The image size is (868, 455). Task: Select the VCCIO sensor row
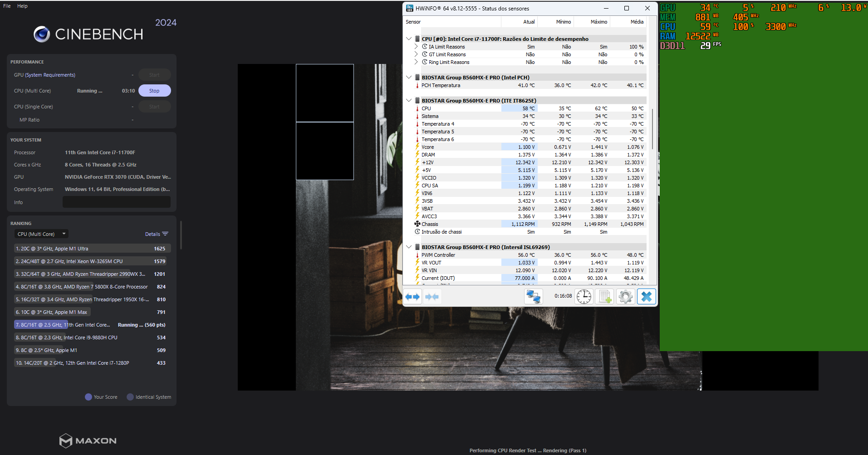[x=530, y=178]
